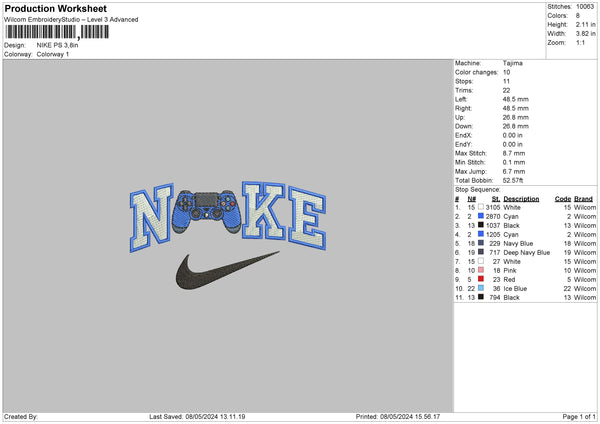
Task: Click the black swatch with 1037 stitches
Action: coord(481,225)
